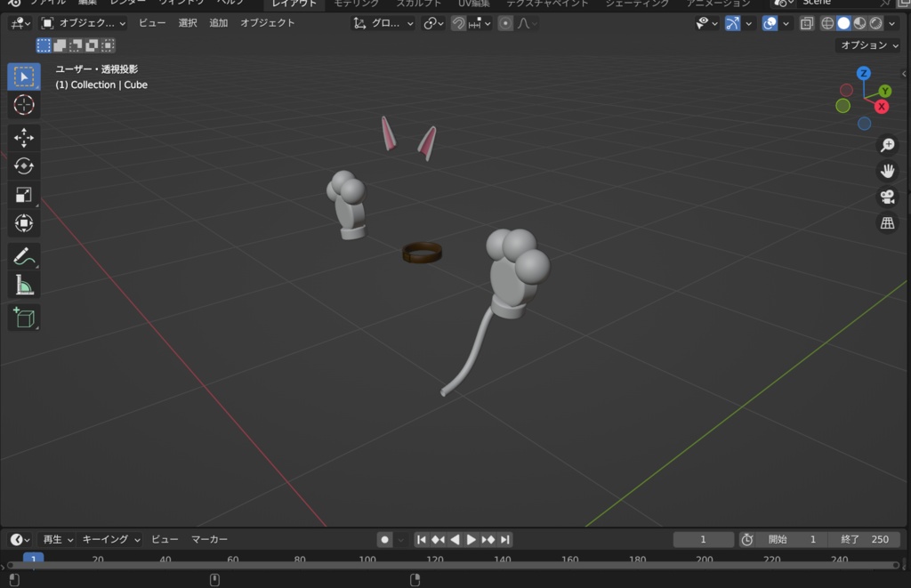Choose the extend selection mode icon
Screen dimensions: 911x588
[60, 45]
